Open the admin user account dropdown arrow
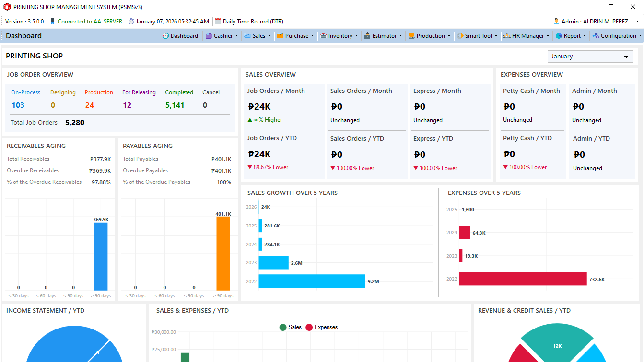Image resolution: width=644 pixels, height=363 pixels. click(x=637, y=22)
